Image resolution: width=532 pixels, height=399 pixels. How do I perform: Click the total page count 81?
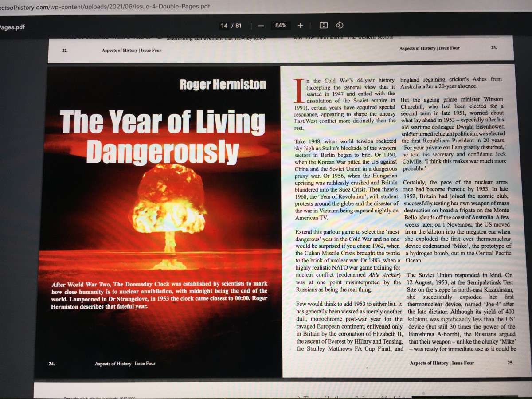239,26
